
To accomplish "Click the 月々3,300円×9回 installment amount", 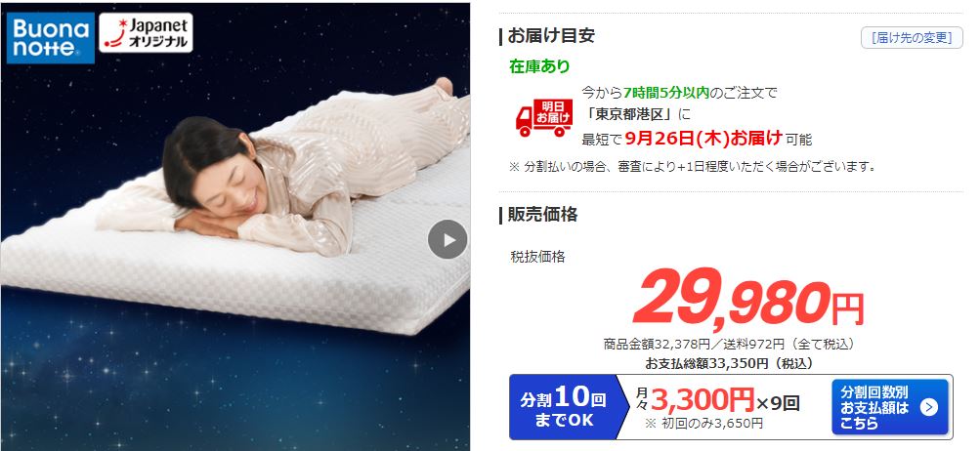I will click(x=717, y=400).
